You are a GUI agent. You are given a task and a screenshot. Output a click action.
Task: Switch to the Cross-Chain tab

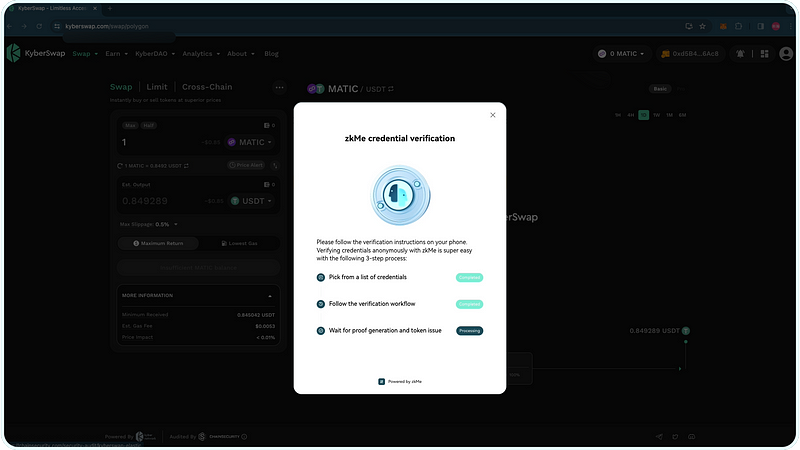tap(207, 87)
